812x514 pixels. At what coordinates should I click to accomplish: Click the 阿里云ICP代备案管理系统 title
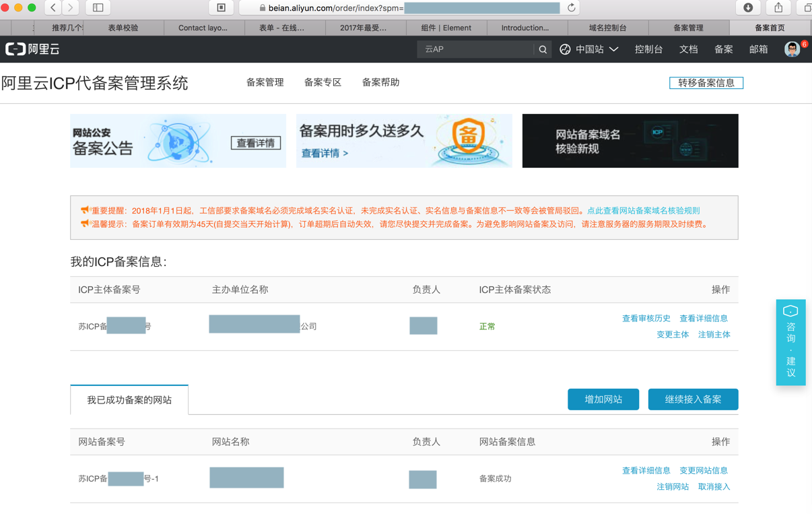[x=94, y=84]
